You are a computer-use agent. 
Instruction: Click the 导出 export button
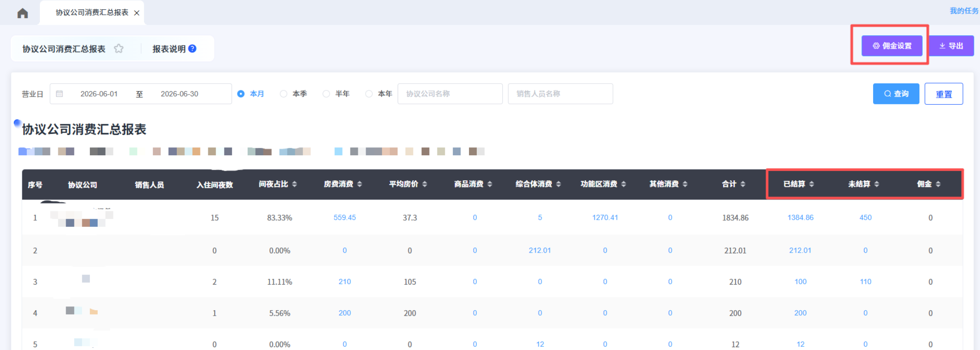point(951,46)
